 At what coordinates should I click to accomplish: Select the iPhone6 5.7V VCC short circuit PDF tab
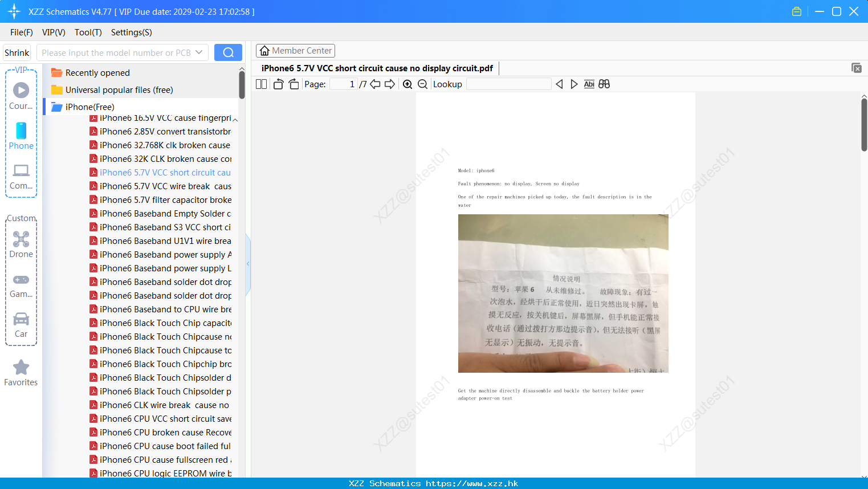coord(377,68)
